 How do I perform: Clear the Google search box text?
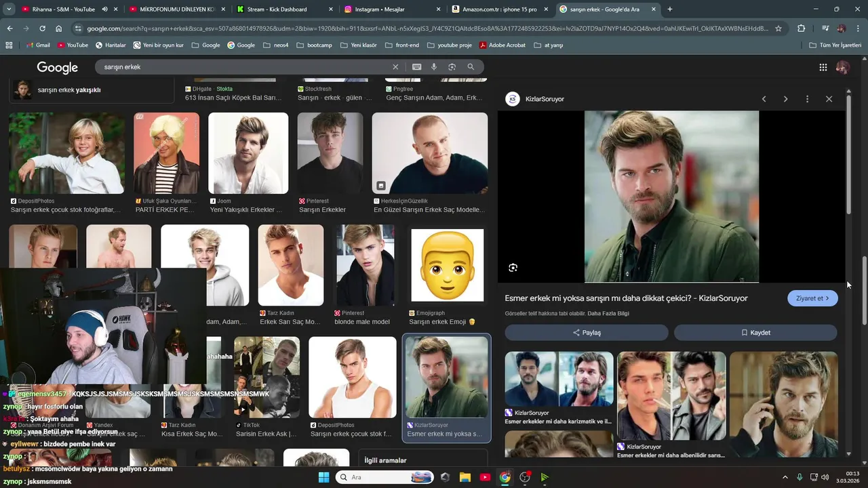[x=395, y=67]
